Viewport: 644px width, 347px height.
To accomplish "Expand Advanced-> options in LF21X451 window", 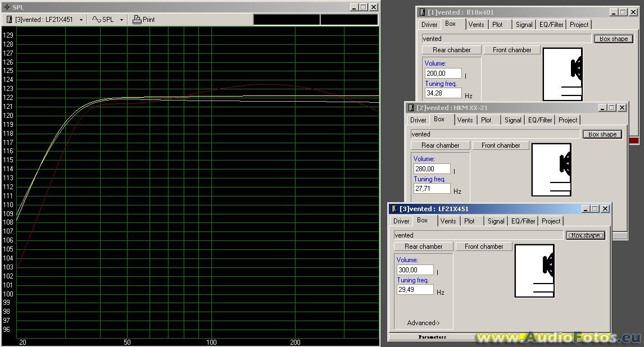I will coord(424,323).
